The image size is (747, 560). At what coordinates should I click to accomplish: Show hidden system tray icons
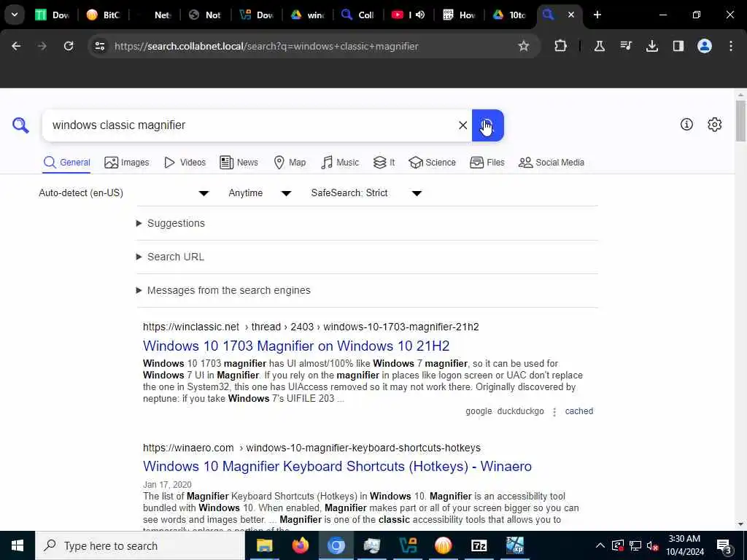(600, 545)
